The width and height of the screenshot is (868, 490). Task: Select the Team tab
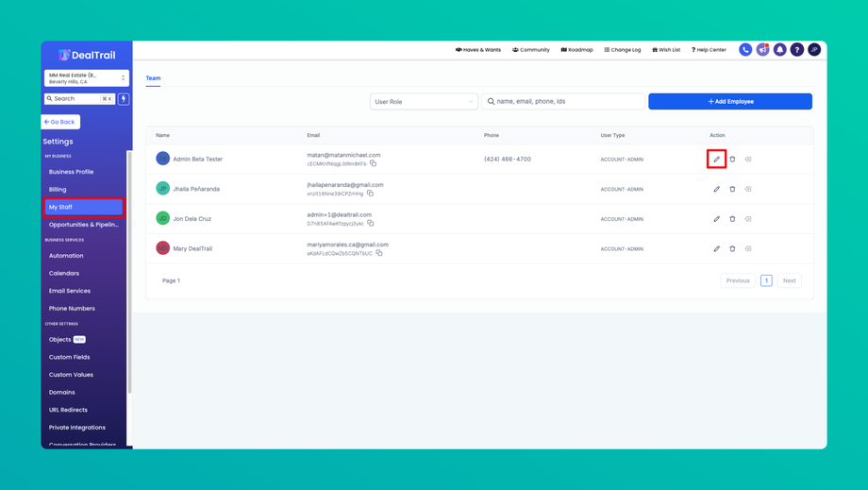[154, 78]
